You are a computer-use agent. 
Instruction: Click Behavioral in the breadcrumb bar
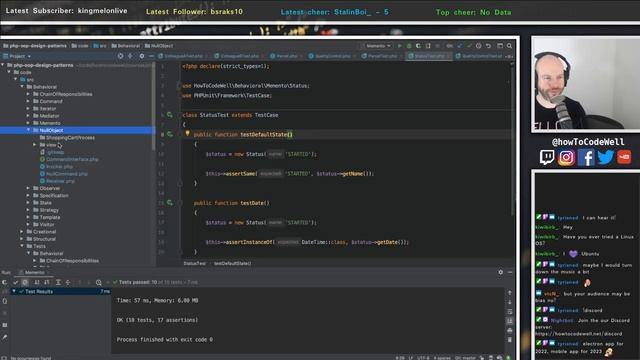126,46
